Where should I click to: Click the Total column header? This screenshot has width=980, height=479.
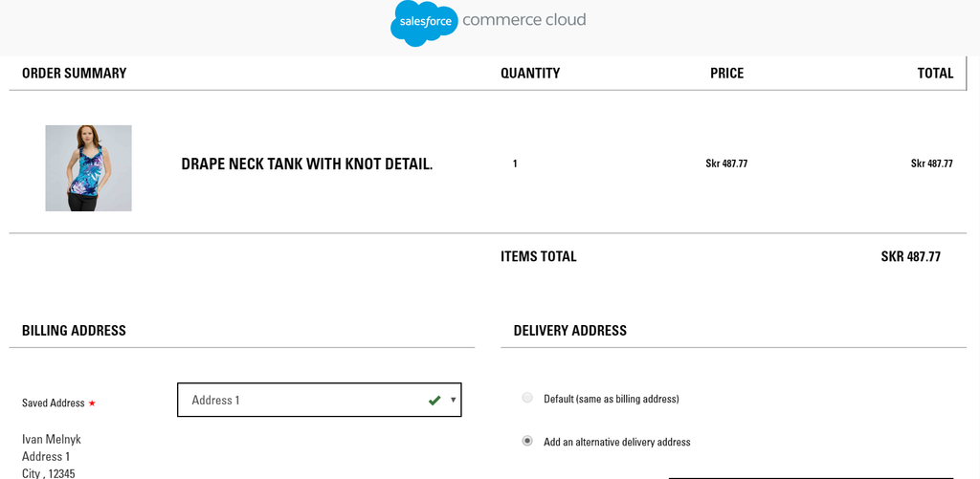[935, 74]
